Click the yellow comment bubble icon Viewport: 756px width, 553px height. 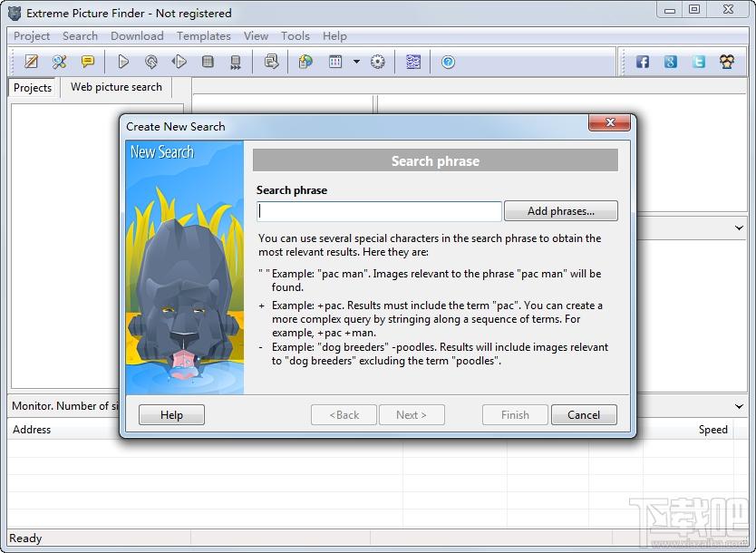88,62
